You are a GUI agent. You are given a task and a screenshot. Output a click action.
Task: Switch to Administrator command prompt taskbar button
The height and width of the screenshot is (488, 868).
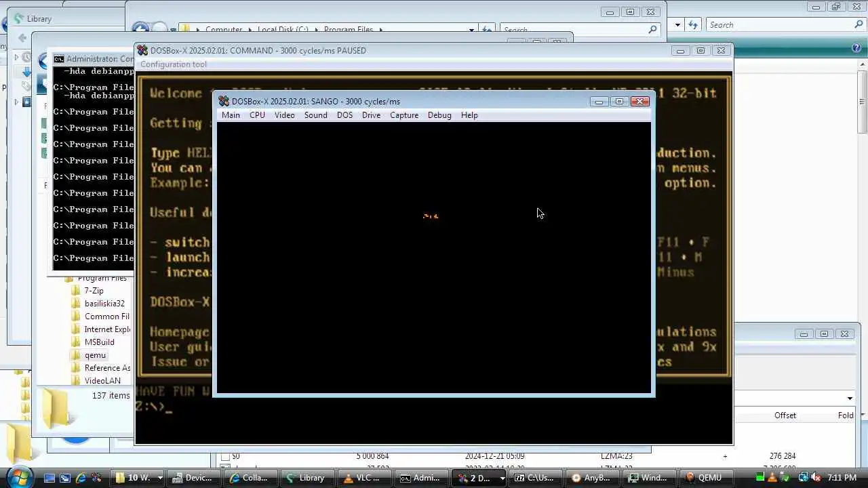point(422,478)
